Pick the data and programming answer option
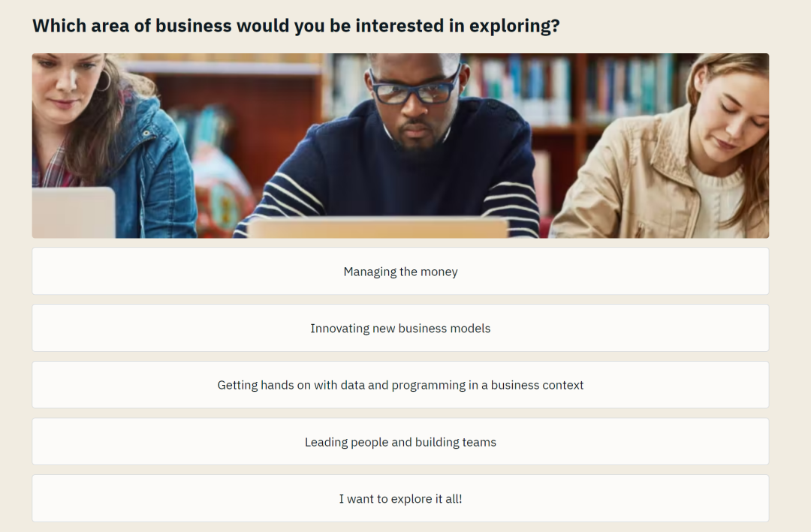Image resolution: width=811 pixels, height=532 pixels. point(400,385)
